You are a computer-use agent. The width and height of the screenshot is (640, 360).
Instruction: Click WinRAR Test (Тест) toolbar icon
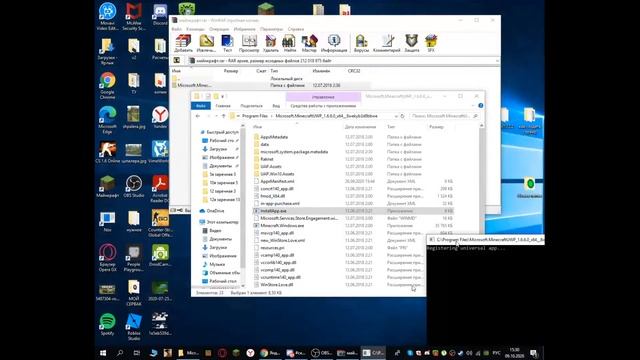click(227, 43)
